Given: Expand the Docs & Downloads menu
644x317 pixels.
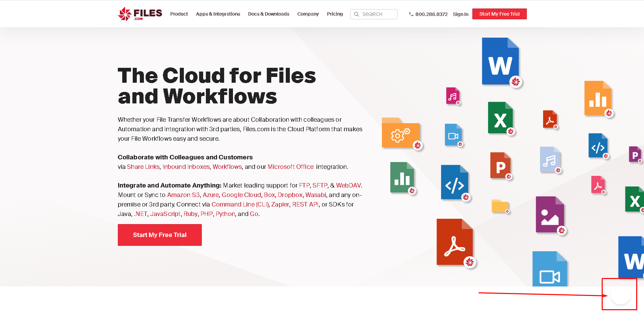Looking at the screenshot, I should point(269,14).
